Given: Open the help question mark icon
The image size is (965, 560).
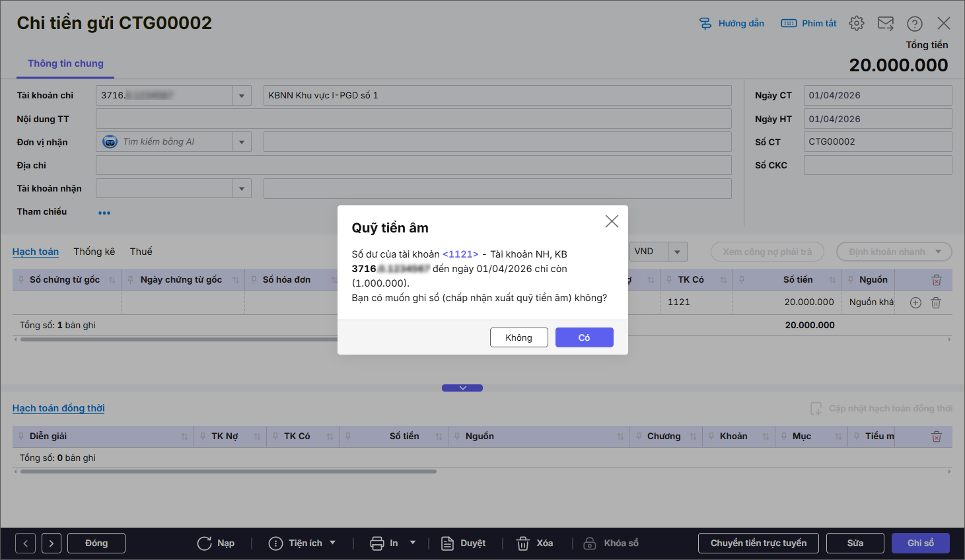Looking at the screenshot, I should (914, 24).
